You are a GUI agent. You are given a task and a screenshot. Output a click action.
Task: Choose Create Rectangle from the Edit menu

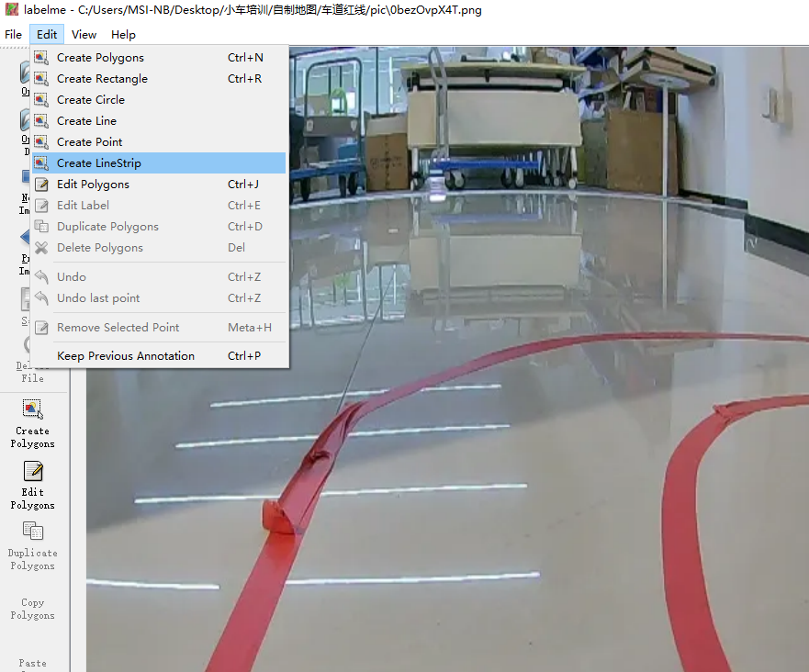[102, 79]
